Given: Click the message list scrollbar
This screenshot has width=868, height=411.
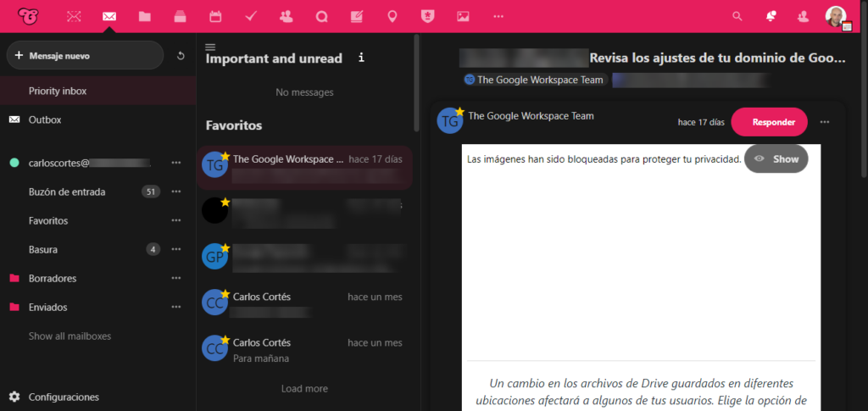Looking at the screenshot, I should point(417,83).
